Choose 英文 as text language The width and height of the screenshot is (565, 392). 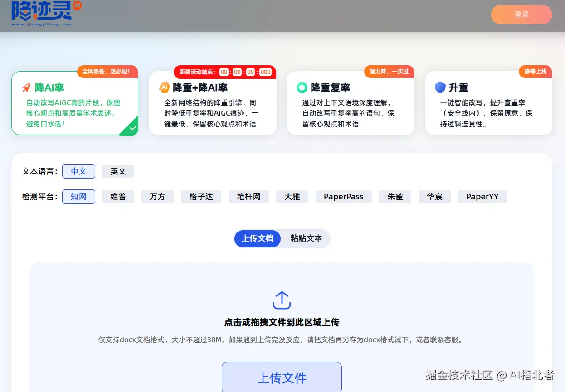coord(118,171)
